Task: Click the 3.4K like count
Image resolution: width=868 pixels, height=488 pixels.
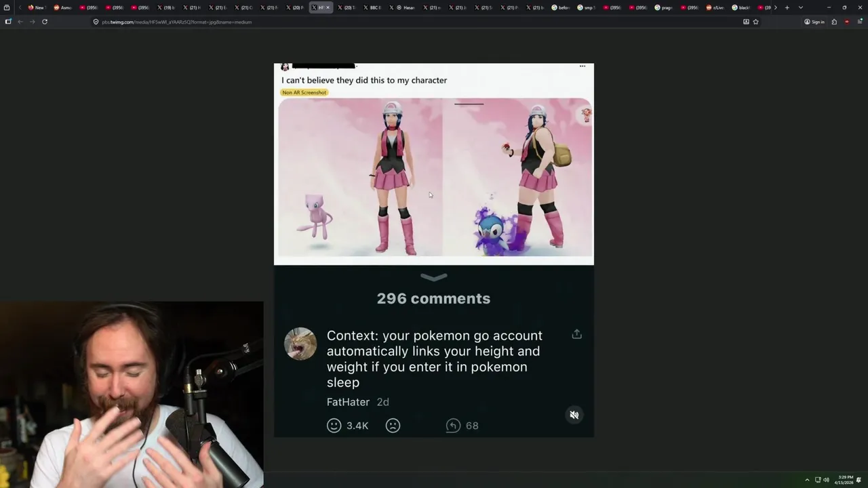Action: (x=357, y=426)
